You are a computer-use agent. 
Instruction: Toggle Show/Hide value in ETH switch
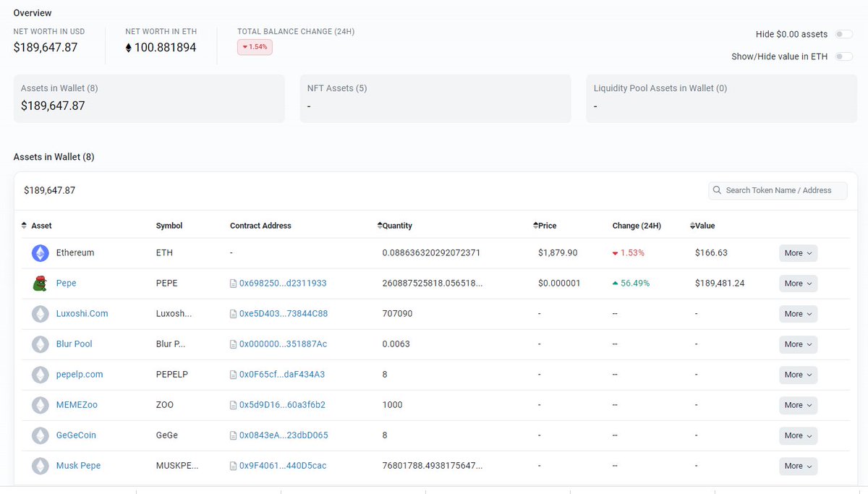click(x=843, y=56)
